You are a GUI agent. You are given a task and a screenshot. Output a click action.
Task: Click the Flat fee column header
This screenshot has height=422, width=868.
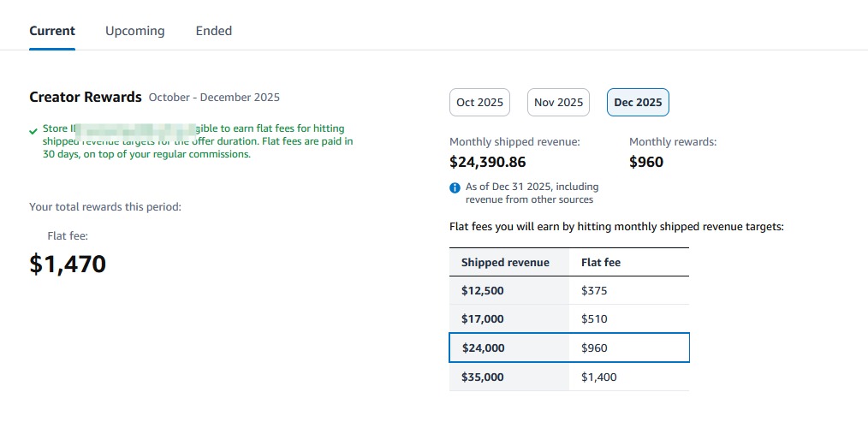tap(601, 262)
